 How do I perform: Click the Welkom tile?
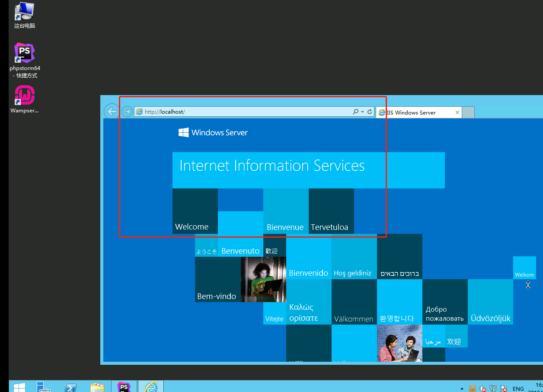tap(524, 268)
